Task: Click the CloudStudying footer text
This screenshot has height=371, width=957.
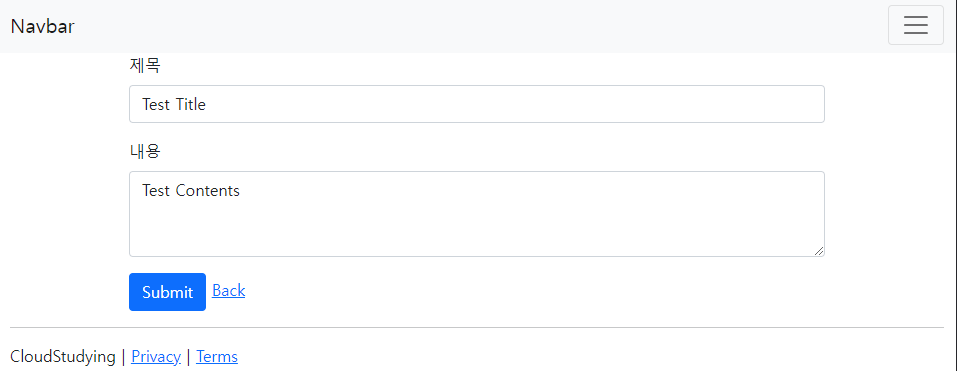Action: point(63,356)
